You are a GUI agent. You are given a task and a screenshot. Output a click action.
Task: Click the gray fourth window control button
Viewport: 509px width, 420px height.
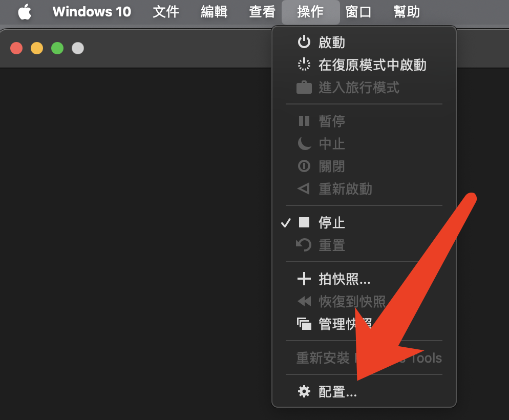coord(78,48)
